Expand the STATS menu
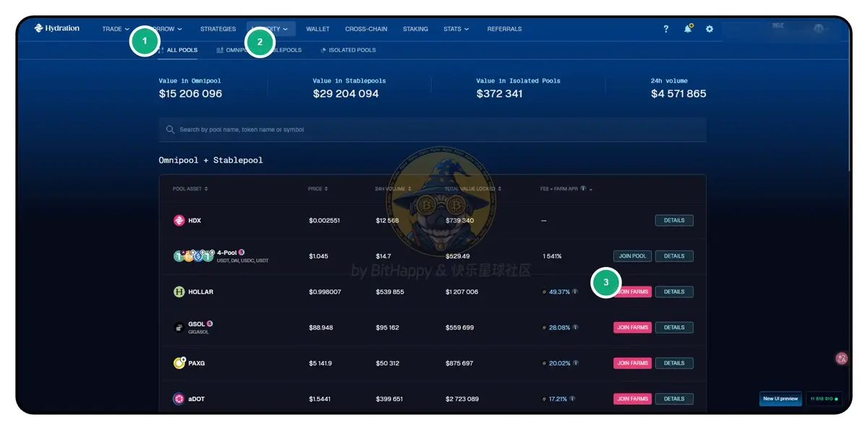This screenshot has height=430, width=868. coord(456,29)
